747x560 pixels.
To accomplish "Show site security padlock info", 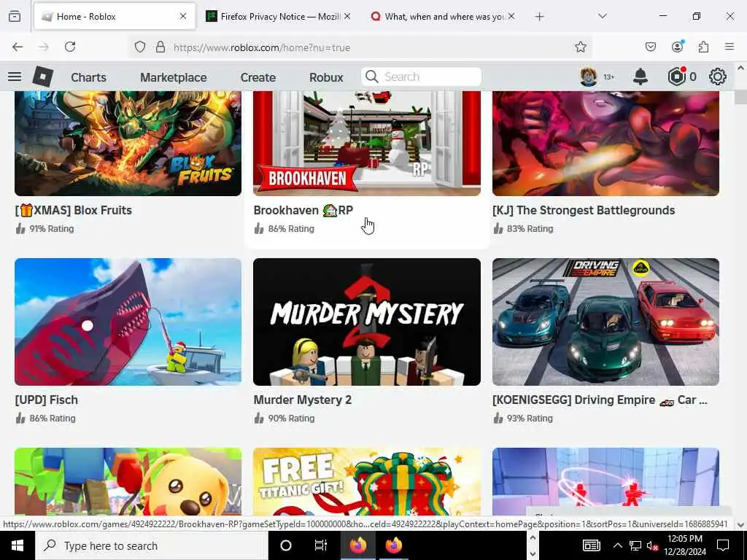I will tap(160, 47).
